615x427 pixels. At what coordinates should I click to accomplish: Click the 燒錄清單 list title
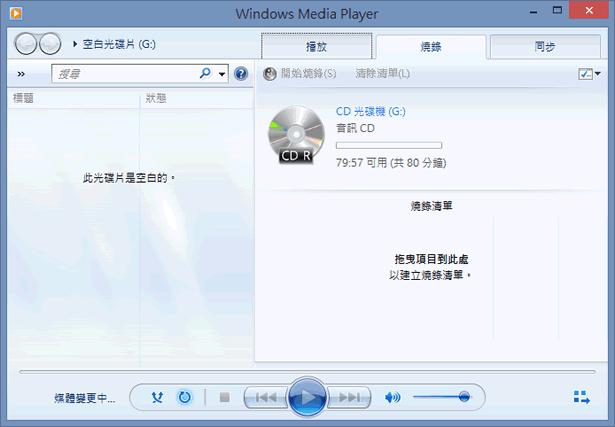click(431, 206)
